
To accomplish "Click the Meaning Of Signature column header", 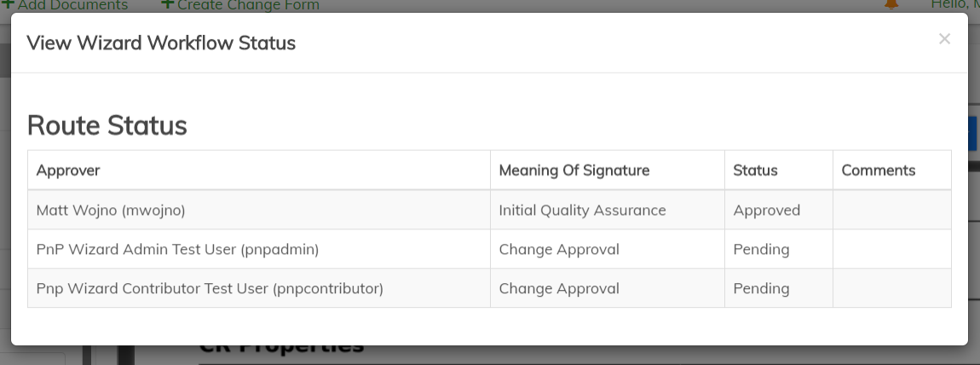I will [574, 171].
